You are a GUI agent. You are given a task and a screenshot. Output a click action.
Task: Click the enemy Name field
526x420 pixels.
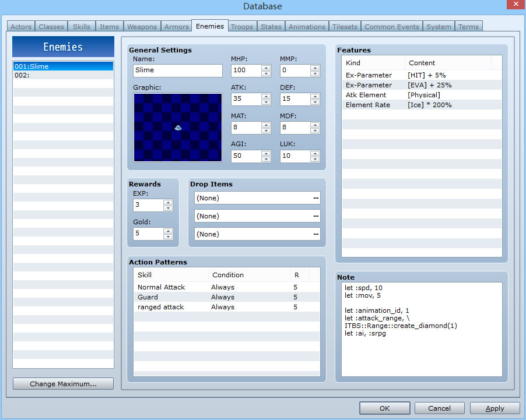(x=178, y=70)
